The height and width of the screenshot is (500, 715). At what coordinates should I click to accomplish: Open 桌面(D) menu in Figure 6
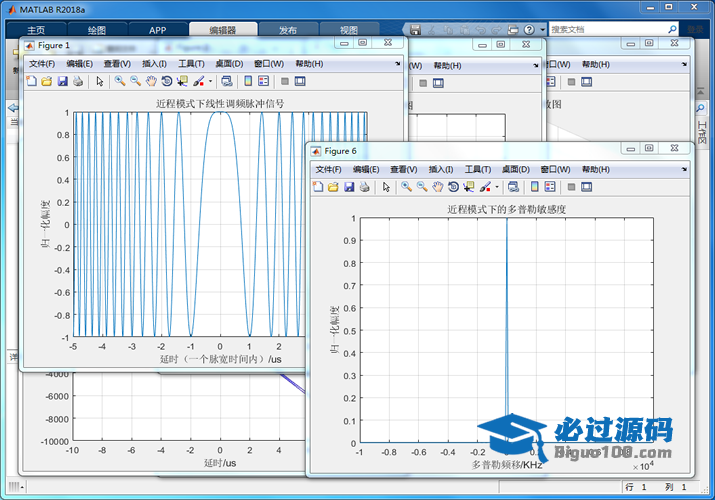click(x=516, y=170)
